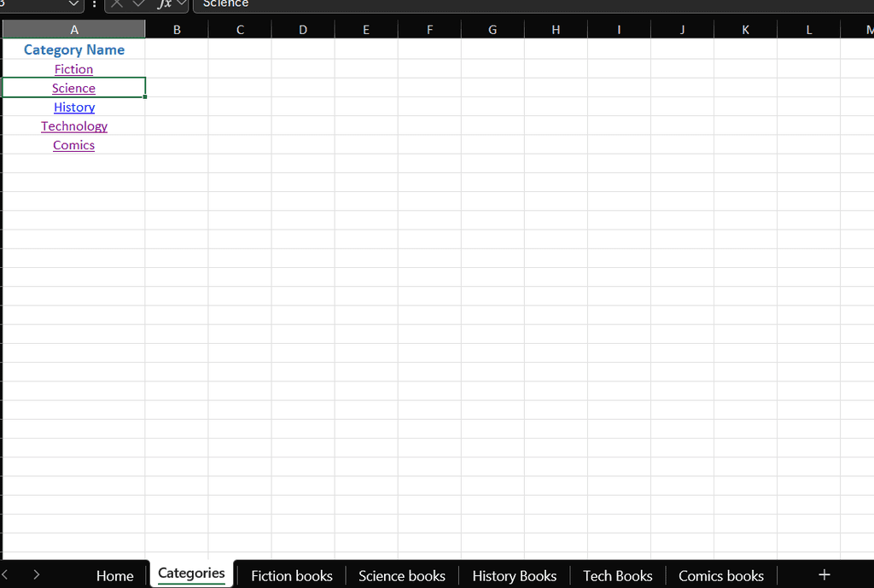Screen dimensions: 874x588
Task: Add a new sheet with plus button
Action: click(x=824, y=574)
